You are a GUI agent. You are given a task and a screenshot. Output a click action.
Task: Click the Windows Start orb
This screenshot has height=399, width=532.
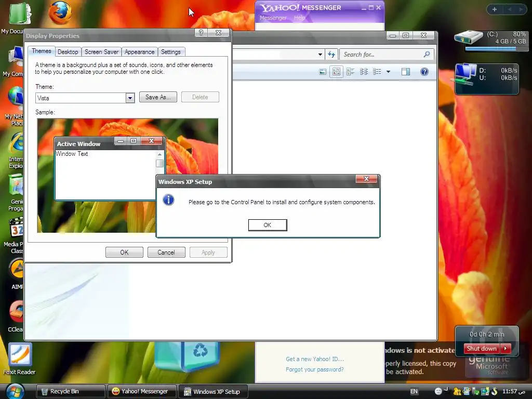(14, 391)
